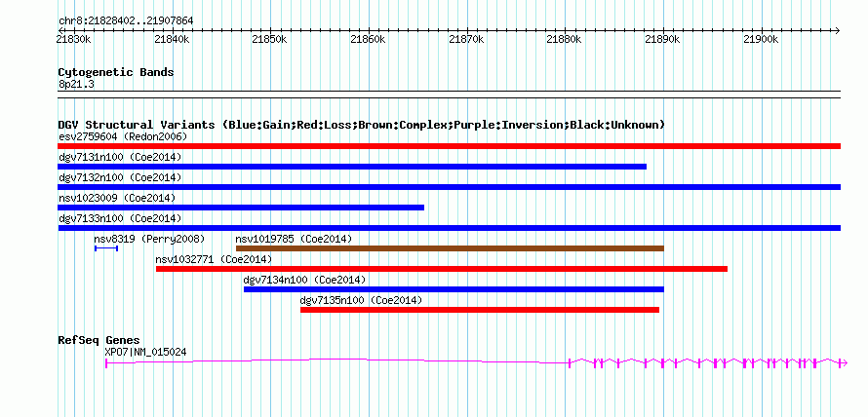Click the RefSeq Genes track heading
The height and width of the screenshot is (417, 868).
pyautogui.click(x=99, y=340)
